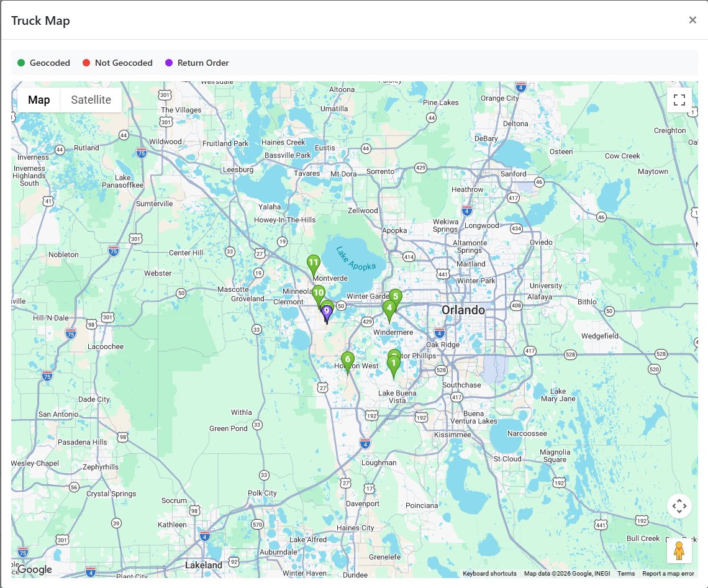Click the Return Order legend label
The height and width of the screenshot is (588, 708).
coord(203,63)
